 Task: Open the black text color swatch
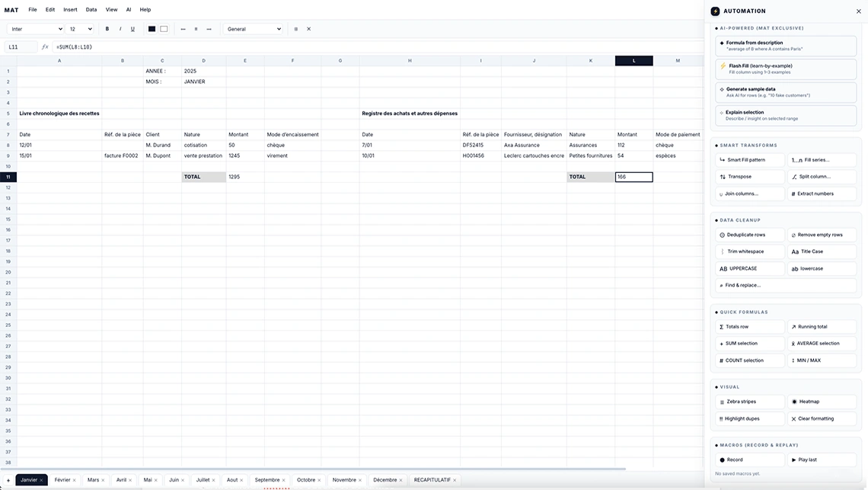pyautogui.click(x=152, y=29)
